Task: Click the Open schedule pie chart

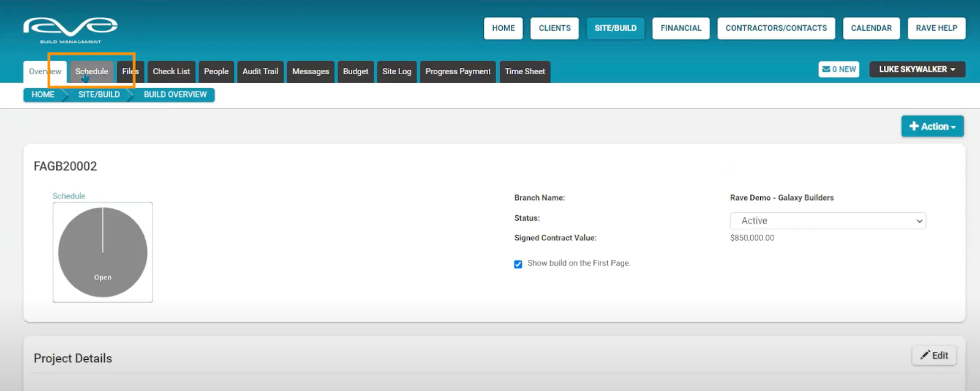Action: point(103,252)
